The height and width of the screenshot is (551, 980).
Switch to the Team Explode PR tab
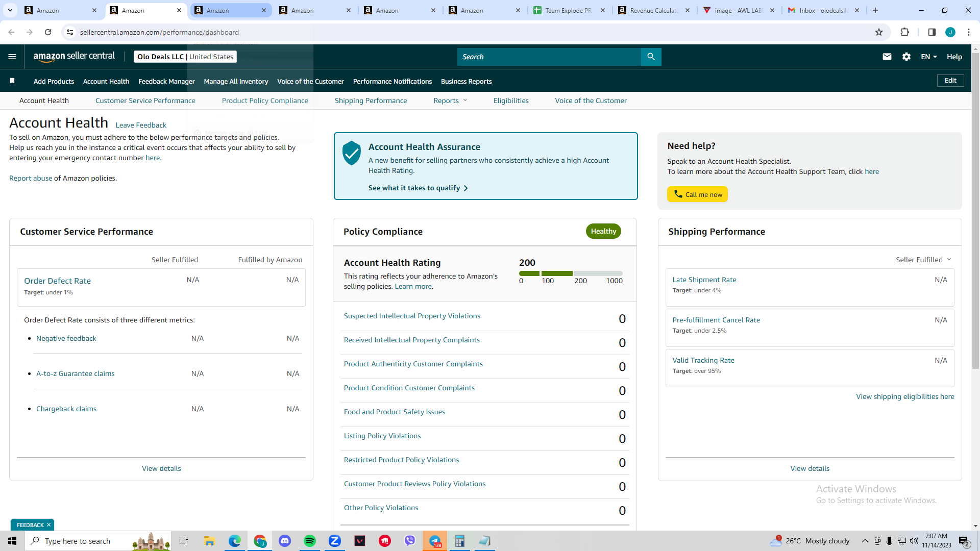[x=569, y=10]
